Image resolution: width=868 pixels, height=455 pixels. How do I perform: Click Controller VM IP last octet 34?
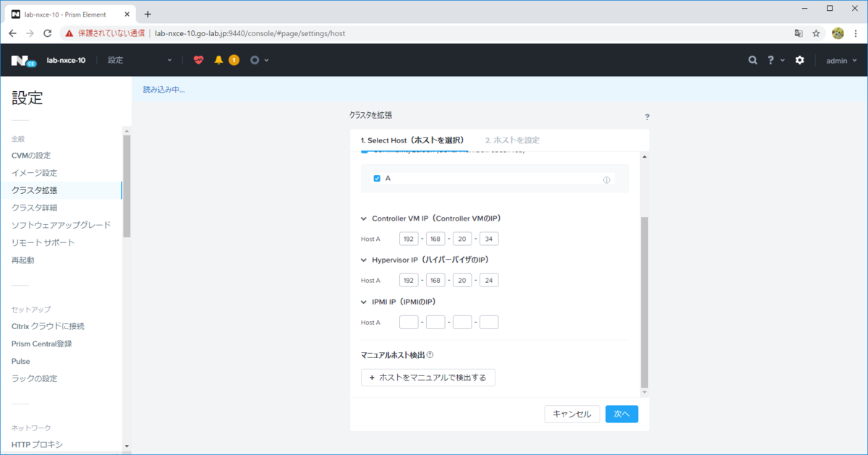489,239
